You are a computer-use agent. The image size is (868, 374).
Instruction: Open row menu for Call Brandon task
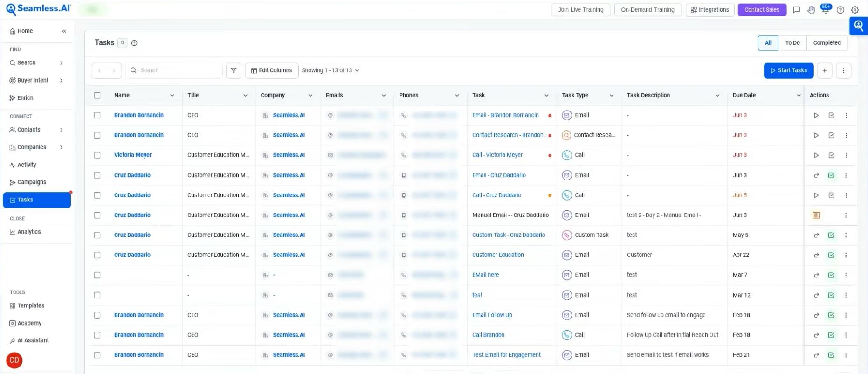pos(846,335)
